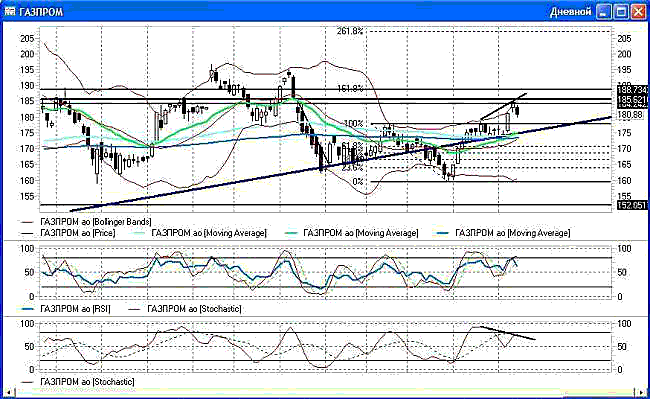Click the 261.8% Fibonacci level label
The width and height of the screenshot is (650, 399).
point(350,31)
